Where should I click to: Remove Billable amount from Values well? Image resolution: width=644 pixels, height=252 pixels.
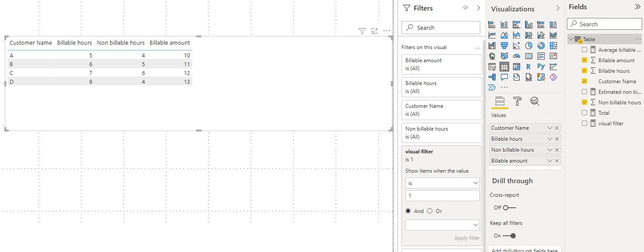pyautogui.click(x=557, y=161)
